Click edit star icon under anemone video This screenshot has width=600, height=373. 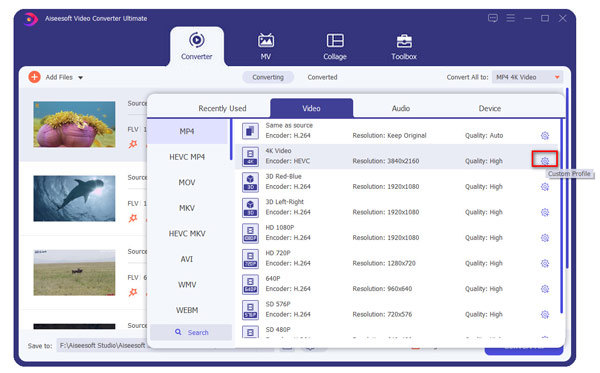click(133, 144)
